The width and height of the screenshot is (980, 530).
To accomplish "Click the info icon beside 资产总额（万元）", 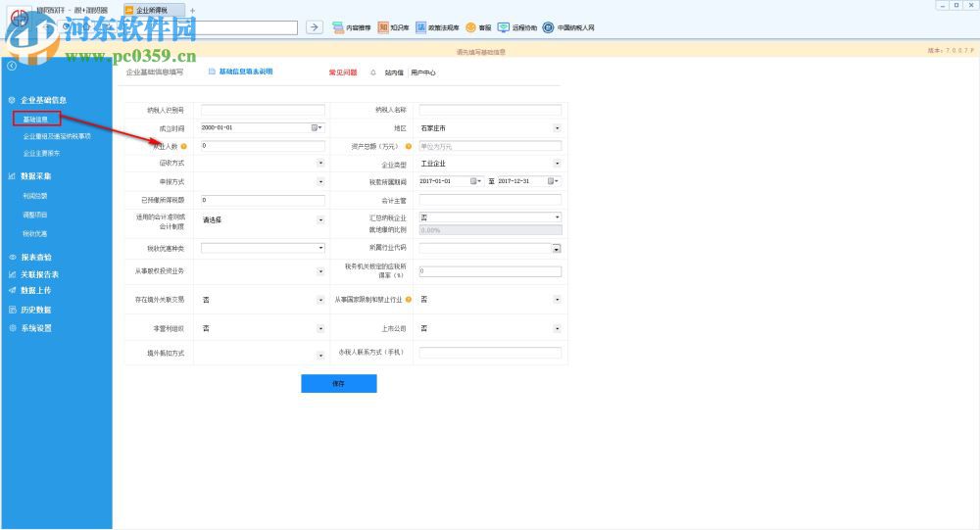I will [408, 146].
